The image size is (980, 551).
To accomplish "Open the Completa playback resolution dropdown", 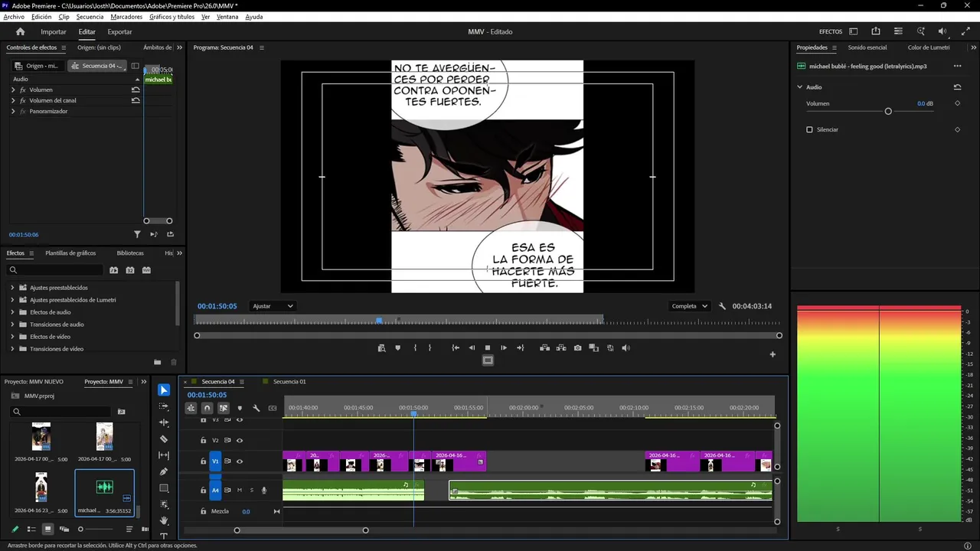I will [689, 306].
